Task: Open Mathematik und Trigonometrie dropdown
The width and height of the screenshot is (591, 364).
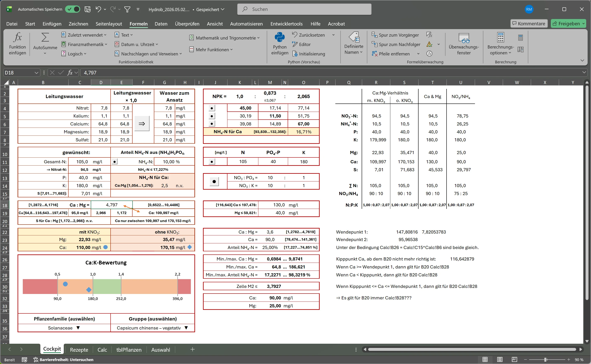Action: tap(224, 38)
